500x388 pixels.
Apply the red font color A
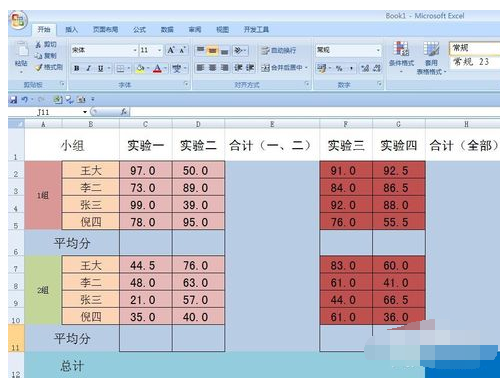coord(157,69)
